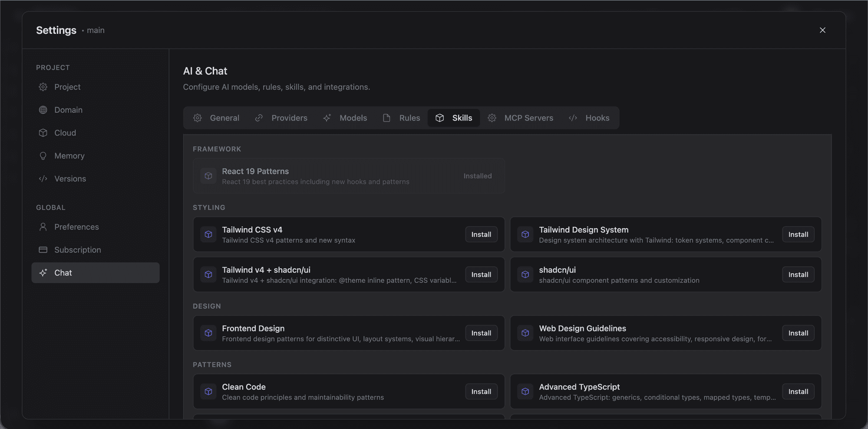Viewport: 868px width, 429px height.
Task: Click the Tailwind Design System skill icon
Action: (x=525, y=234)
